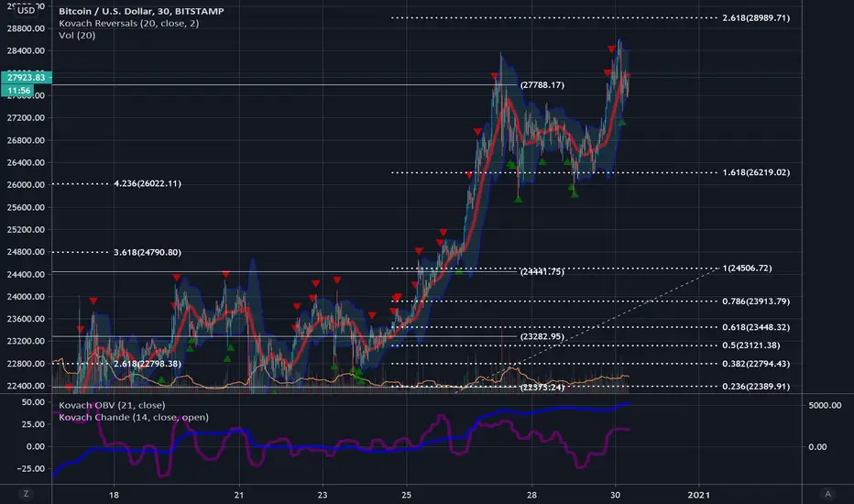Viewport: 854px width, 504px height.
Task: Click date 23 on the time axis
Action: (323, 495)
